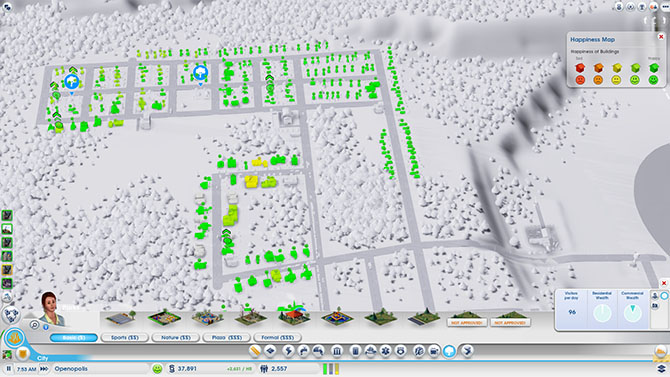Viewport: 670px width, 377px height.
Task: Switch to the Sports ($$) parks tab
Action: (124, 337)
